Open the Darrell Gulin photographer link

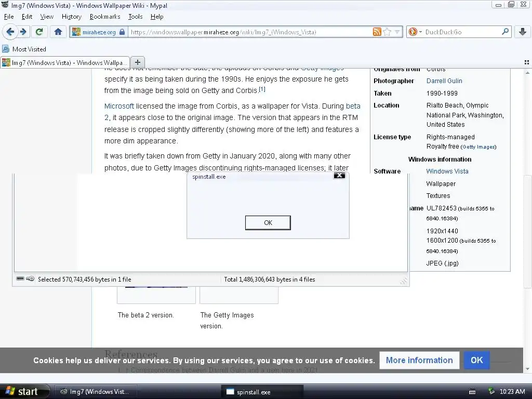click(444, 81)
